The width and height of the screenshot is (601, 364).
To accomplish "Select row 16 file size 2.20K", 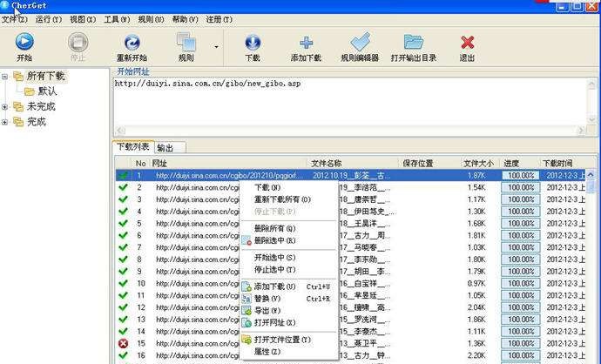I will pyautogui.click(x=476, y=355).
